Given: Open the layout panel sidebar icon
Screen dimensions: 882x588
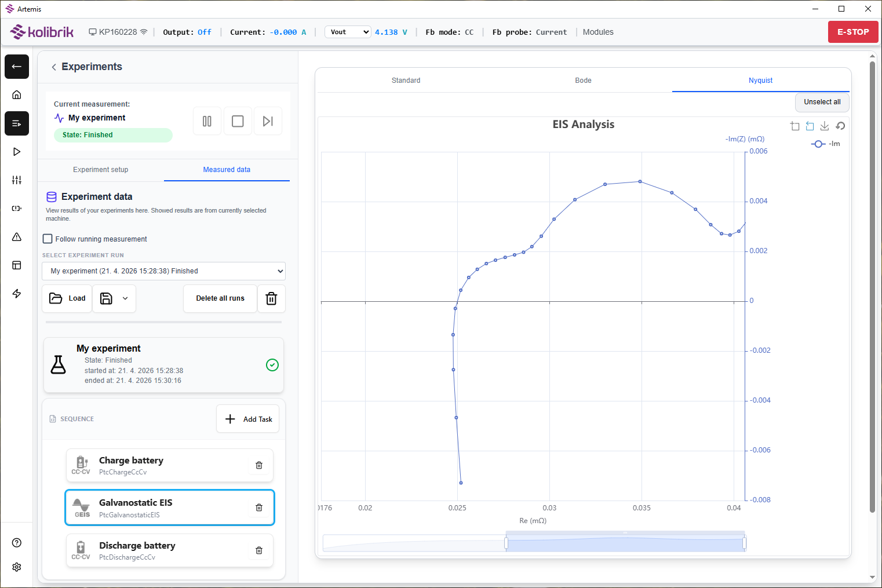Looking at the screenshot, I should [x=17, y=265].
